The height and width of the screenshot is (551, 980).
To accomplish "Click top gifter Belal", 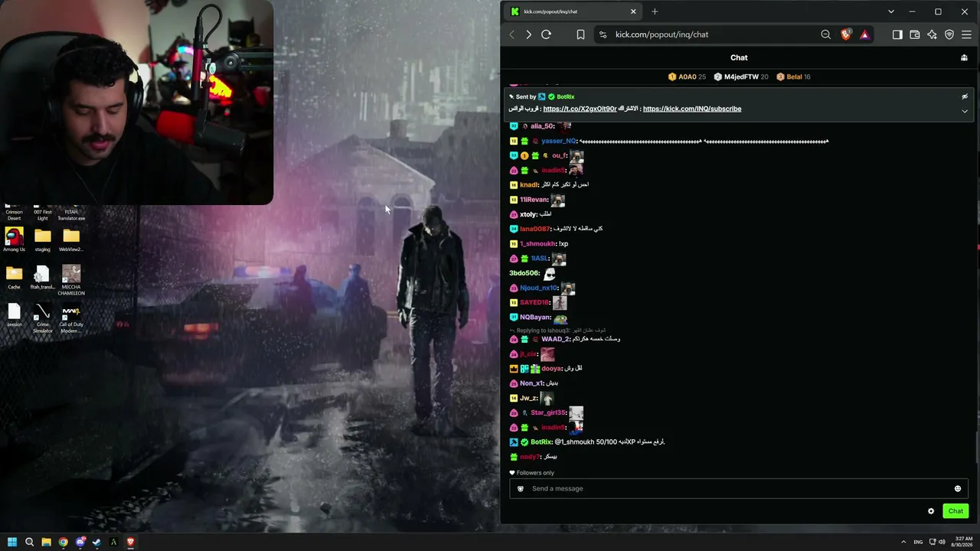I will 793,77.
